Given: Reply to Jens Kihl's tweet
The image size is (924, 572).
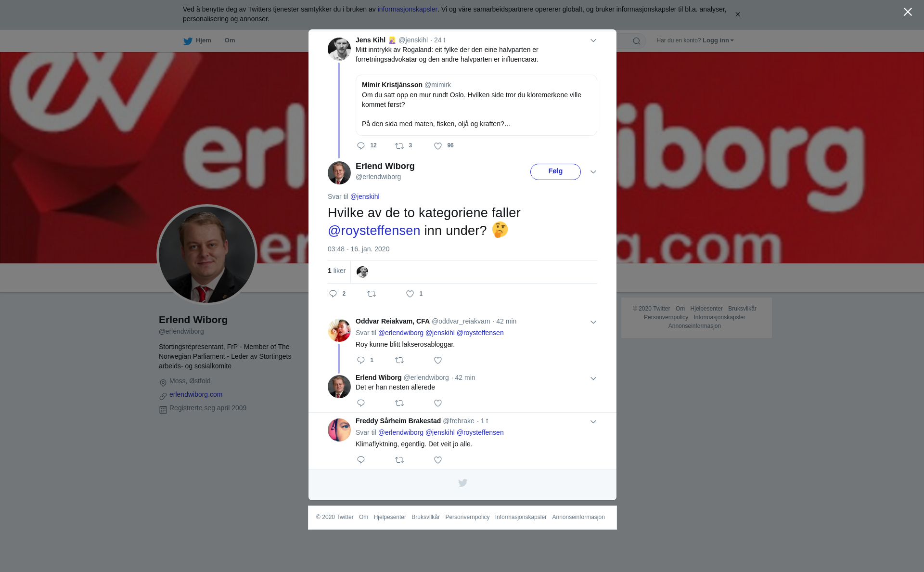Looking at the screenshot, I should (x=361, y=146).
